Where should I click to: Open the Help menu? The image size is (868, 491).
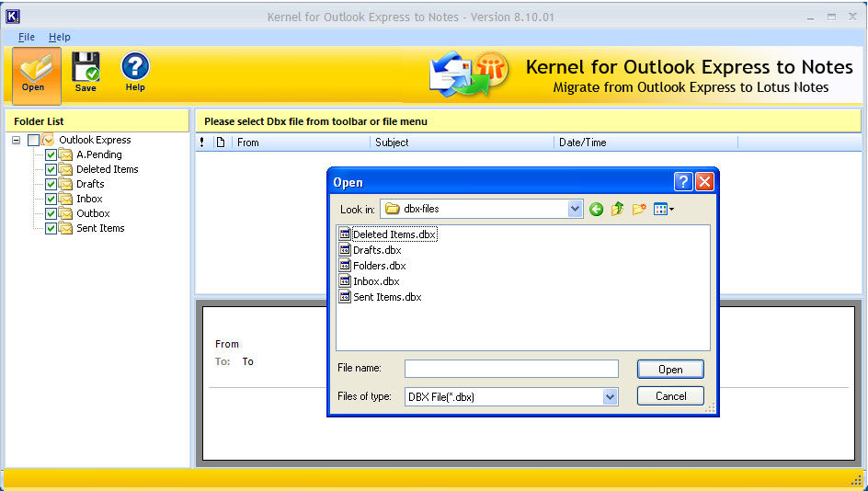click(x=60, y=38)
